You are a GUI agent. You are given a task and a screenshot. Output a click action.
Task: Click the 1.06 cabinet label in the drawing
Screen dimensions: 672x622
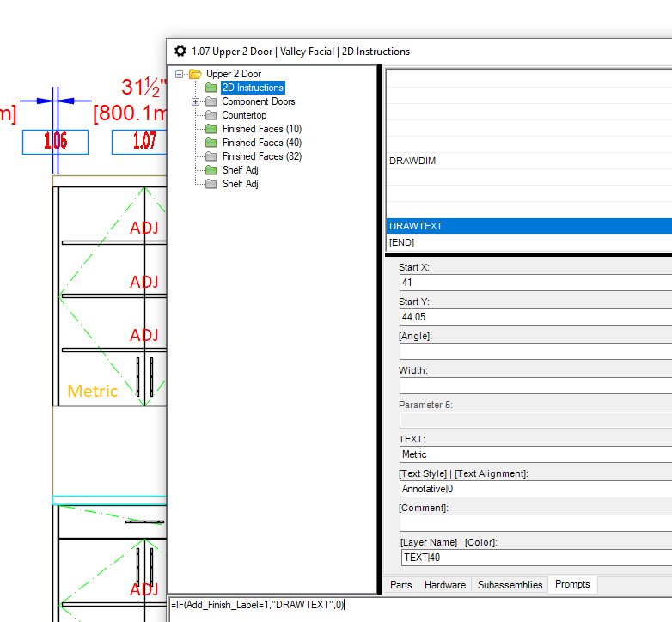click(x=55, y=142)
